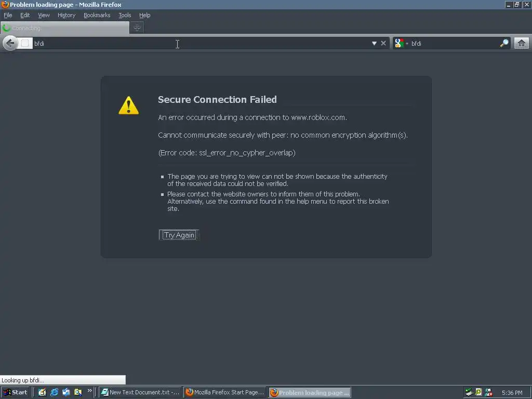The width and height of the screenshot is (532, 399).
Task: Select the Connecting tab
Action: [65, 28]
